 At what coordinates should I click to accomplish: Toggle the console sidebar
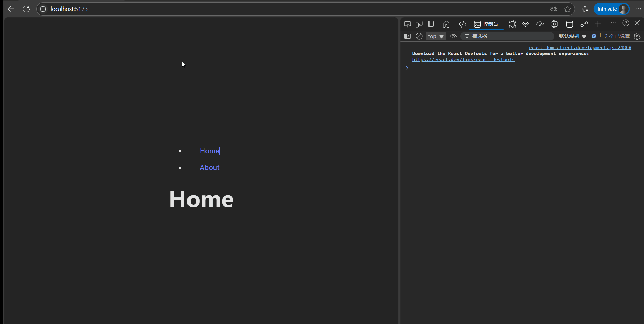coord(407,36)
